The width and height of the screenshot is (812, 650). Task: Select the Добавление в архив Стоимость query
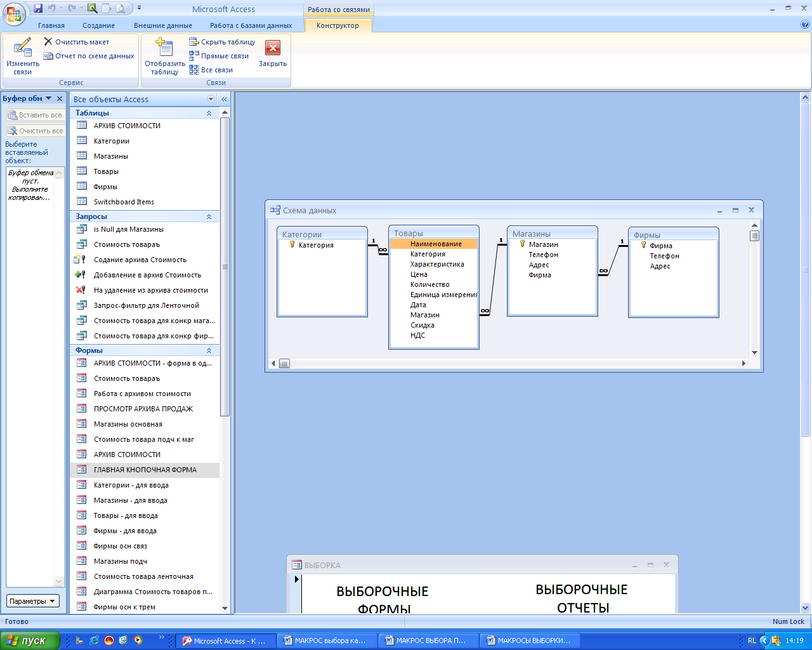click(x=145, y=275)
